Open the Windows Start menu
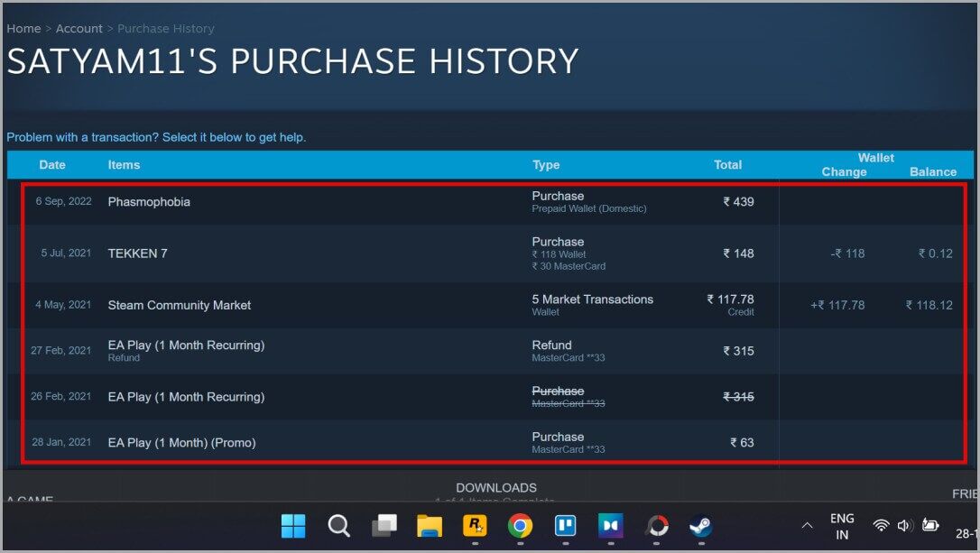 click(293, 526)
